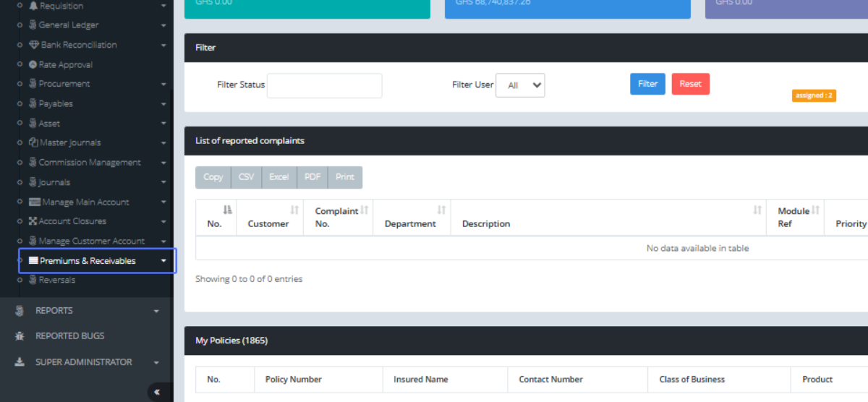The width and height of the screenshot is (868, 402).
Task: Open Commission Management menu item
Action: (89, 163)
